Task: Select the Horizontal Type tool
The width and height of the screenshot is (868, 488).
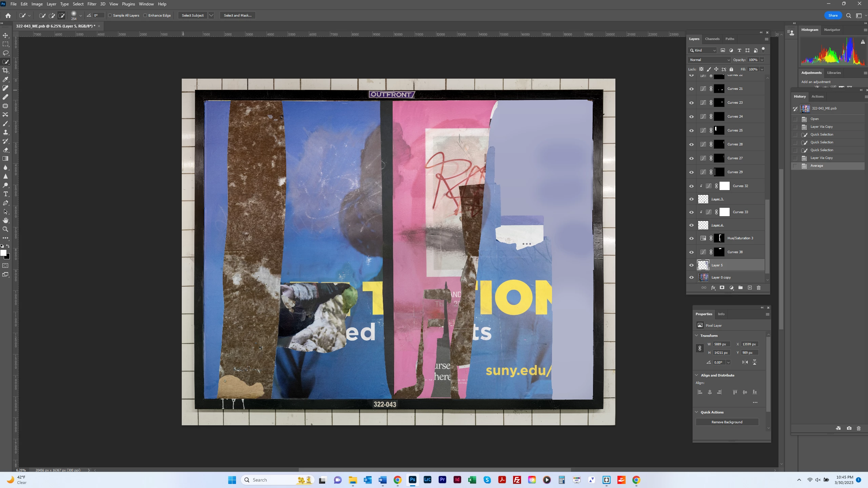Action: (5, 194)
